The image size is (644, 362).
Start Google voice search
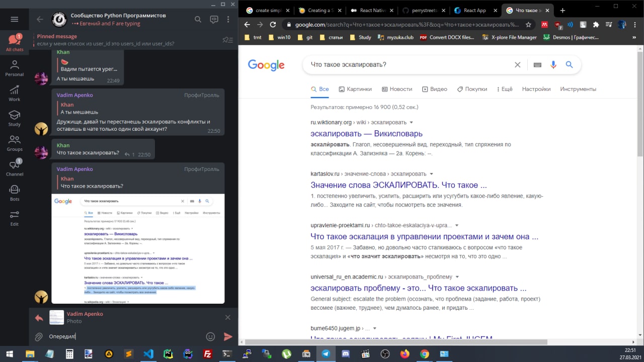click(x=553, y=65)
